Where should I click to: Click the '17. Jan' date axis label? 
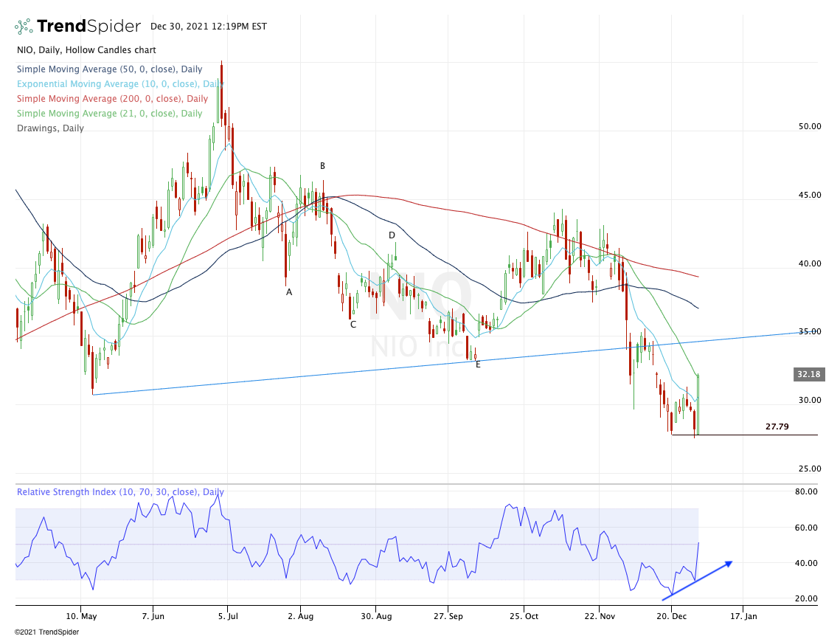click(743, 616)
